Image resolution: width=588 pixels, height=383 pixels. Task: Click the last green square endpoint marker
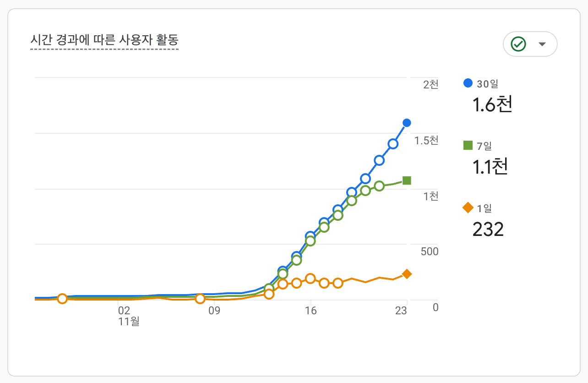tap(406, 180)
